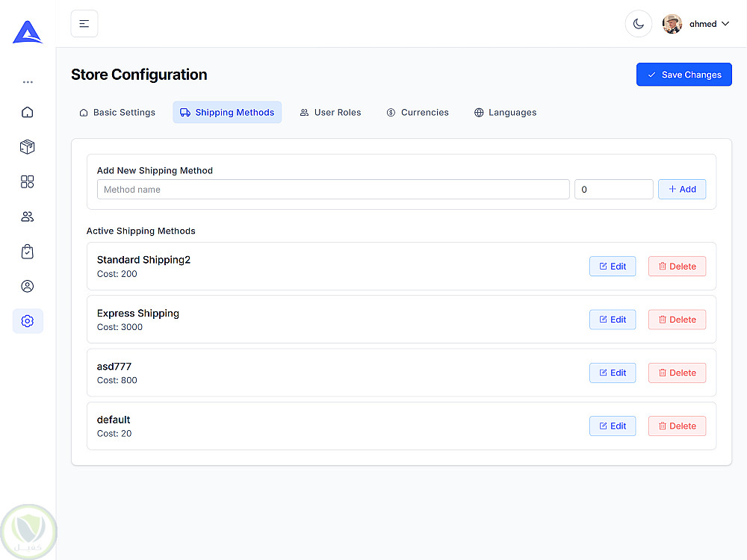Click the Method name input field
Viewport: 747px width, 560px height.
pos(333,190)
